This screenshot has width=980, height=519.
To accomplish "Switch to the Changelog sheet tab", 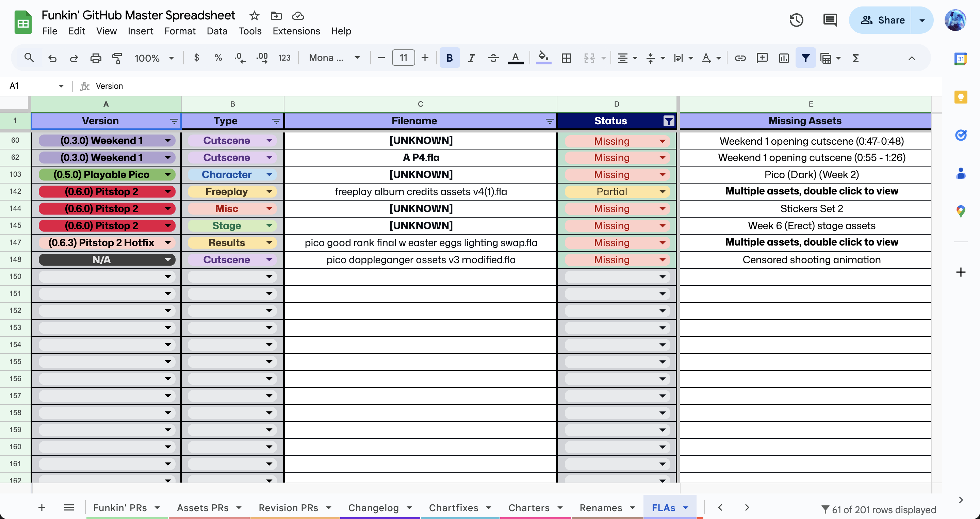I will pyautogui.click(x=373, y=507).
